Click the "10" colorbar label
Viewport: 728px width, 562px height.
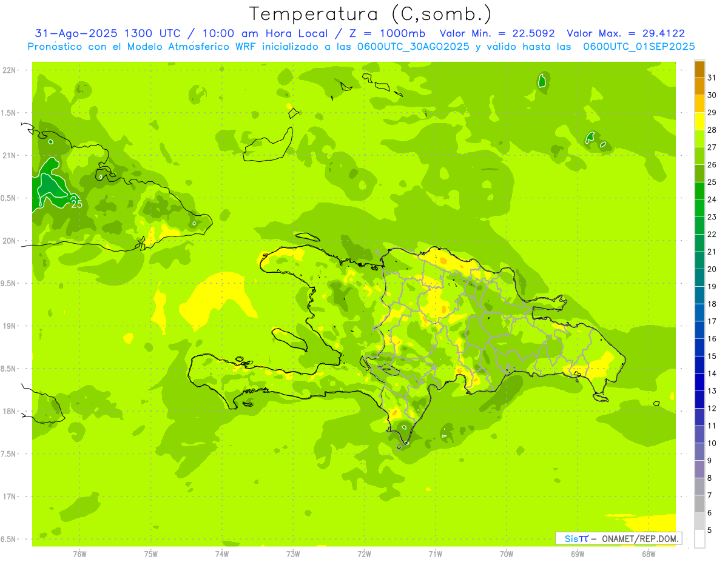pyautogui.click(x=712, y=443)
